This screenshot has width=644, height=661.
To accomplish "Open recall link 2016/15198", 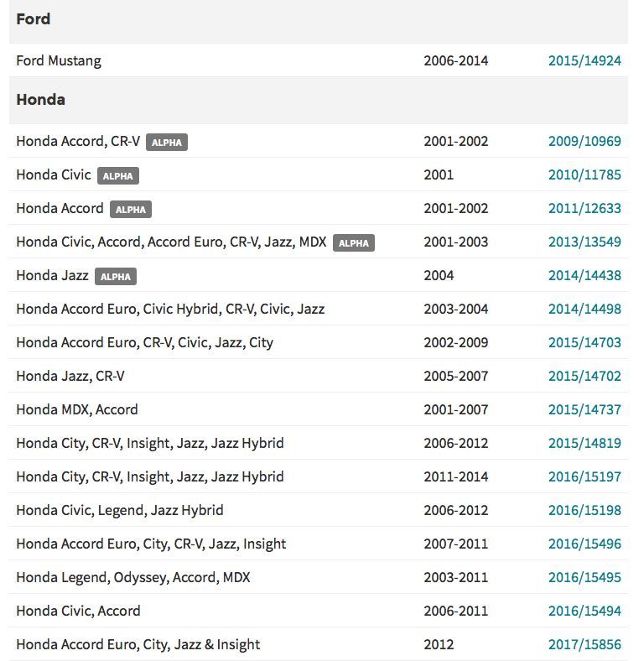I will (584, 511).
